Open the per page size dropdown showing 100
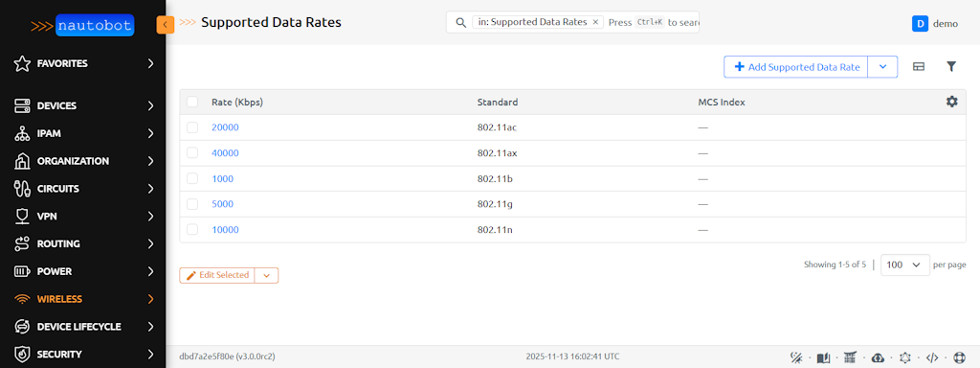The width and height of the screenshot is (980, 368). click(905, 264)
